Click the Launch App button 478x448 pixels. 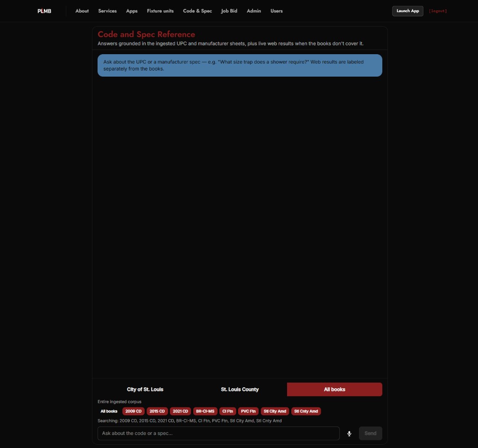[408, 11]
